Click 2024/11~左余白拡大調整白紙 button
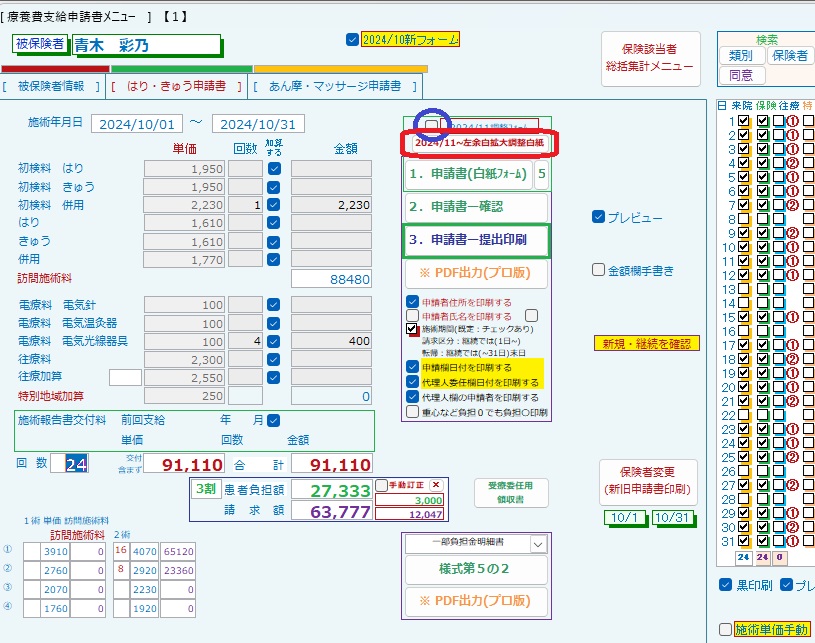The width and height of the screenshot is (815, 643). pos(479,143)
